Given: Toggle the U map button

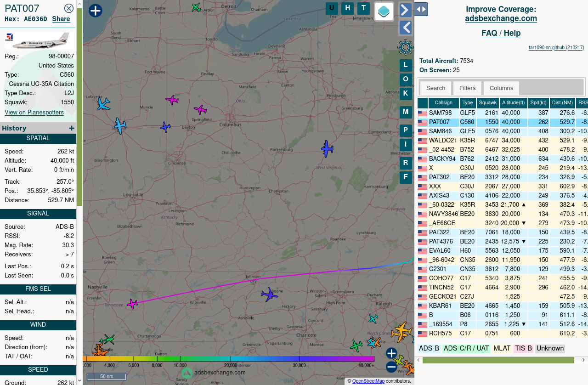Looking at the screenshot, I should (x=332, y=8).
